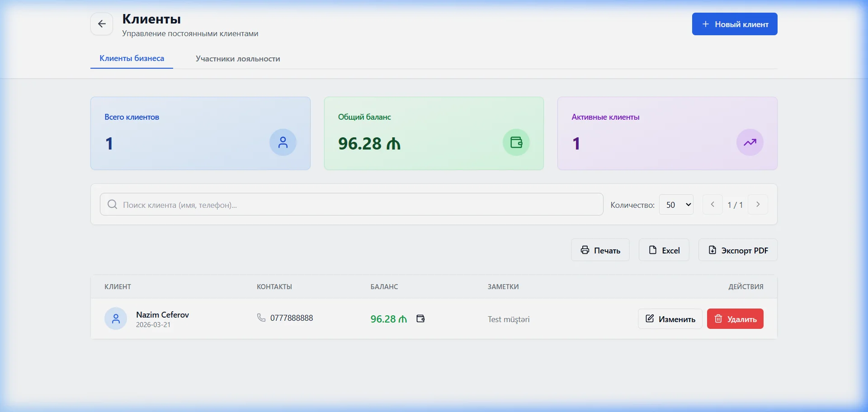The image size is (868, 412).
Task: Focus the Поиск клиента search field
Action: (351, 204)
